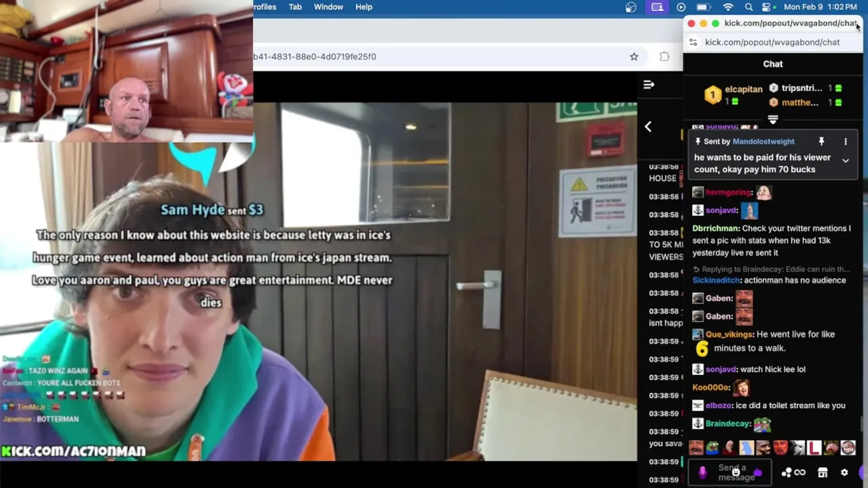Click username hermgoring in chat
868x488 pixels.
click(x=729, y=192)
